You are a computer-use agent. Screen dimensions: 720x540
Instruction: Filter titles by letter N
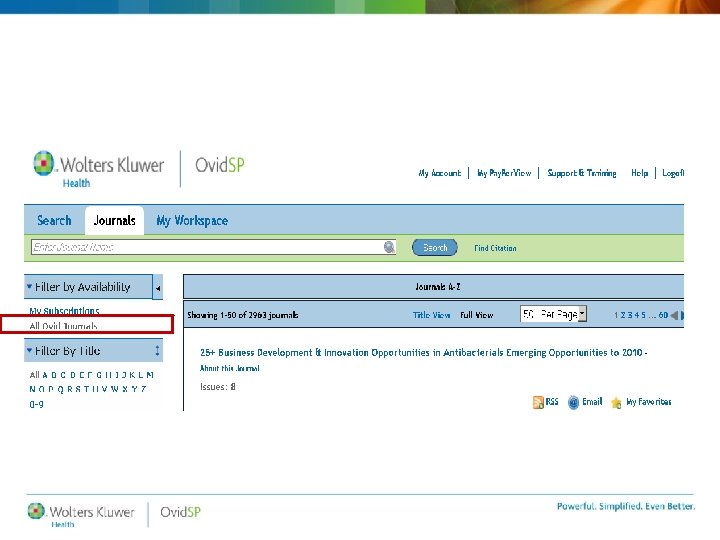[x=32, y=389]
